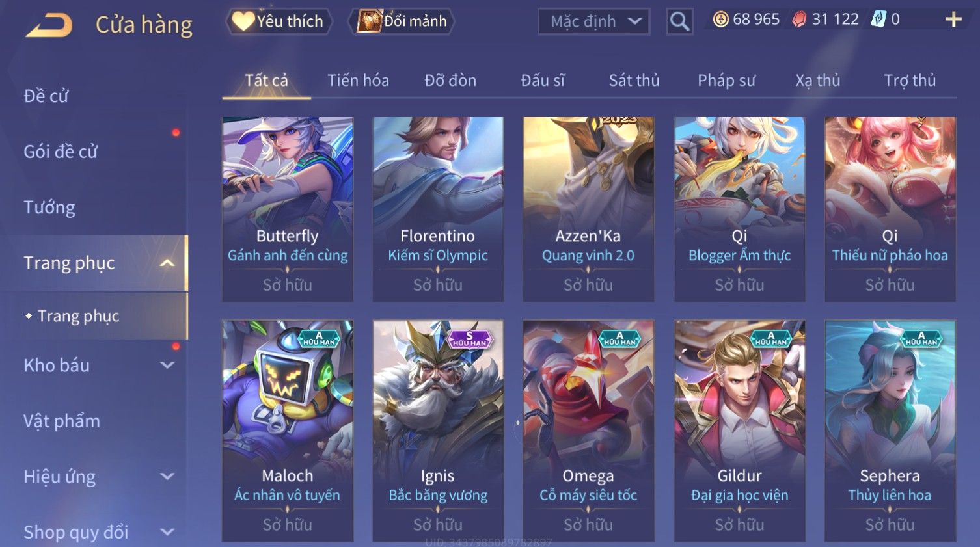The height and width of the screenshot is (547, 980).
Task: Open the search magnifier icon
Action: tap(679, 21)
